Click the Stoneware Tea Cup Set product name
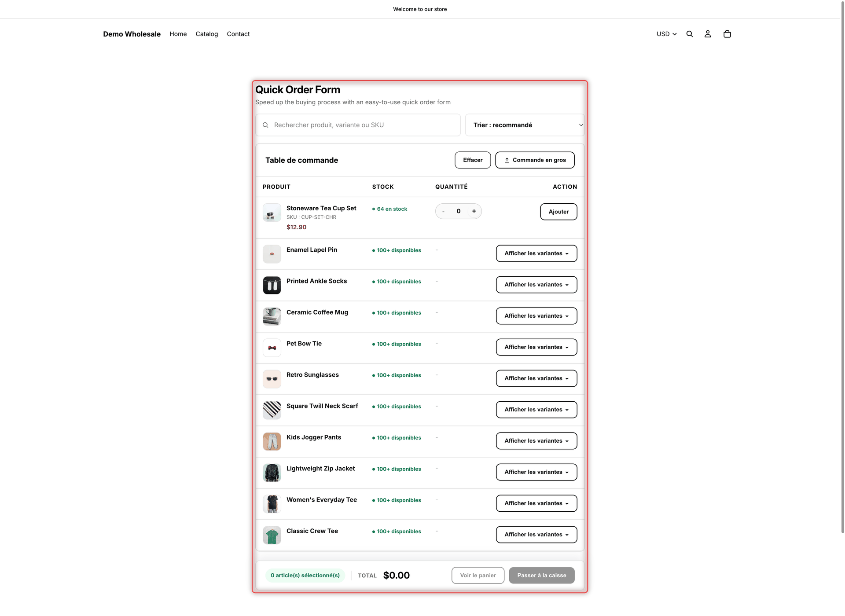Image resolution: width=845 pixels, height=616 pixels. (x=321, y=208)
